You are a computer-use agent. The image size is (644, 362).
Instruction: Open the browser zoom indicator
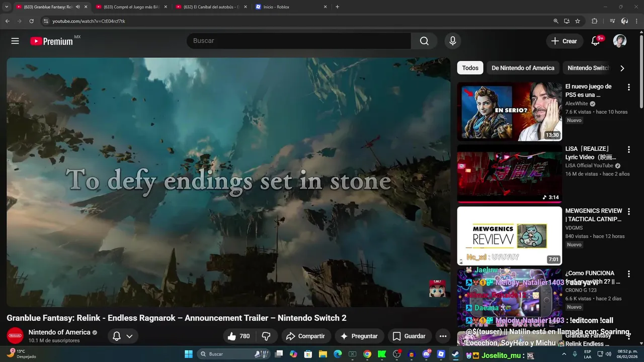tap(555, 21)
